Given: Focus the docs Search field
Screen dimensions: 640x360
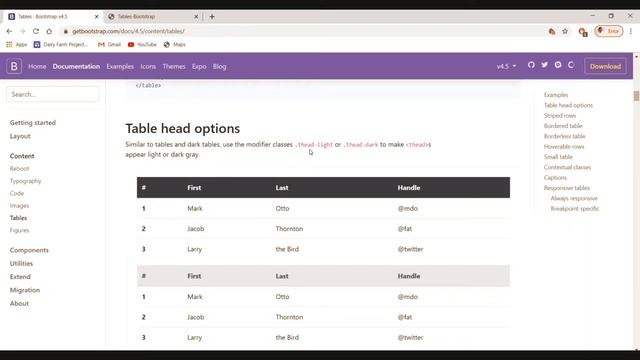Looking at the screenshot, I should point(52,94).
